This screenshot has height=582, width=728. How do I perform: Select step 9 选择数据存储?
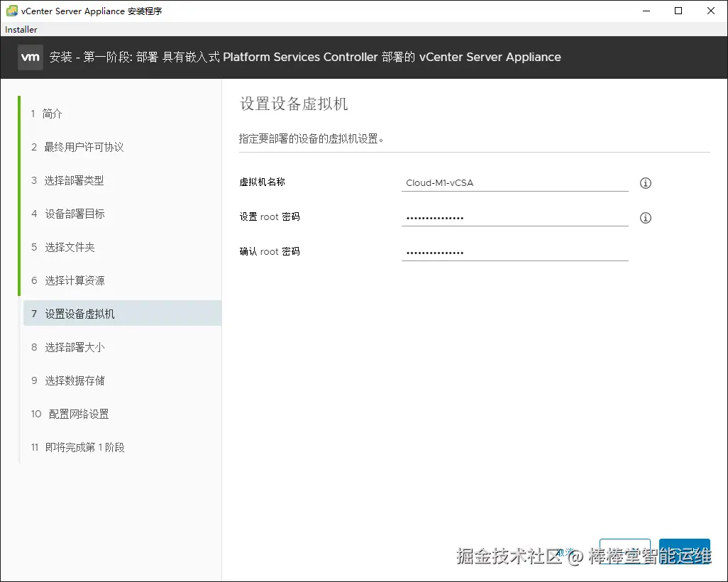68,381
